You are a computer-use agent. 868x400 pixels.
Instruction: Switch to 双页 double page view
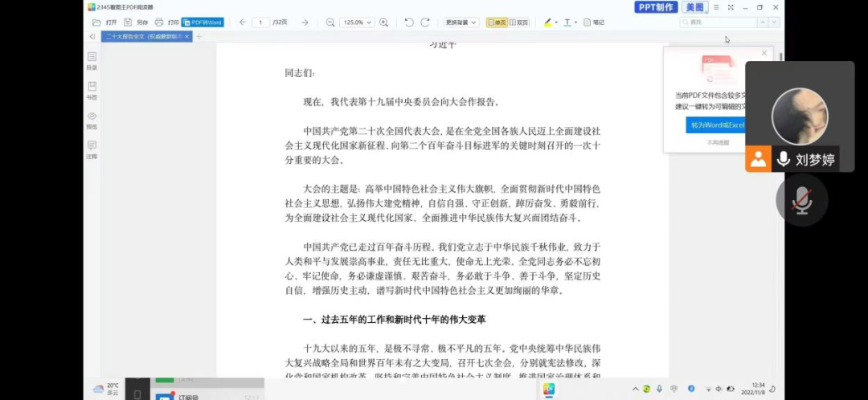(x=518, y=22)
